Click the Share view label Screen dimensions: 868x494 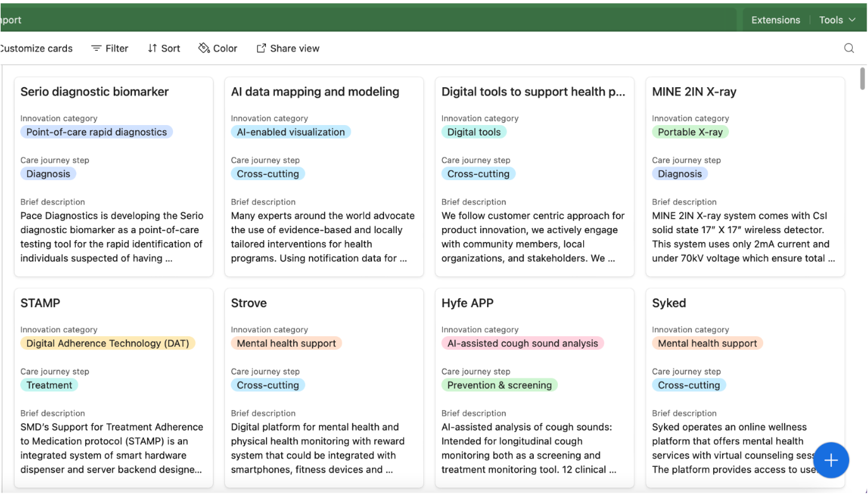click(x=295, y=48)
